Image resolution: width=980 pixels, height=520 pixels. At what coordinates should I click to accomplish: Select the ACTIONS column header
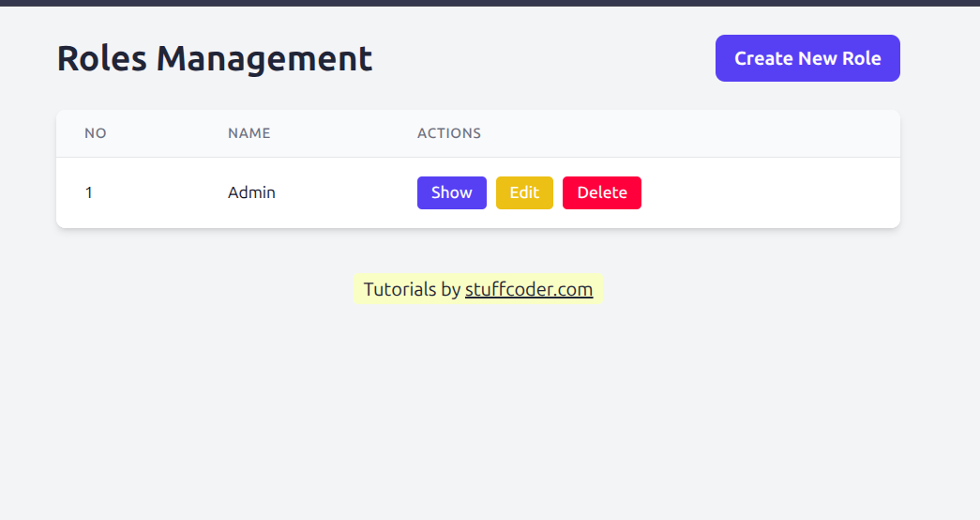(449, 133)
